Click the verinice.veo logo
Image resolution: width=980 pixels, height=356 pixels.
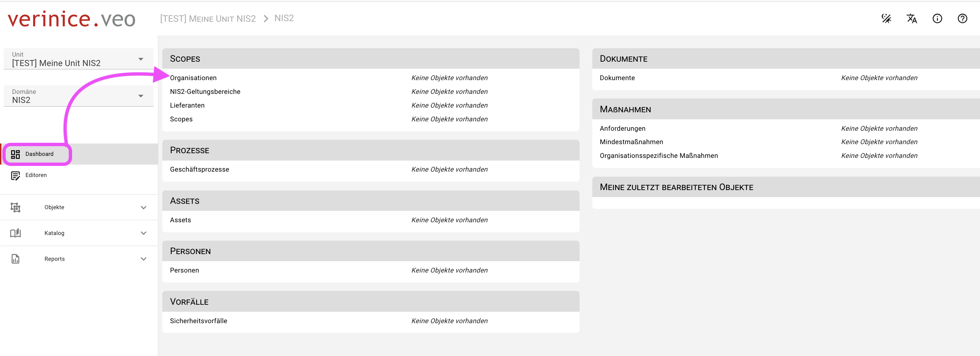pos(71,19)
